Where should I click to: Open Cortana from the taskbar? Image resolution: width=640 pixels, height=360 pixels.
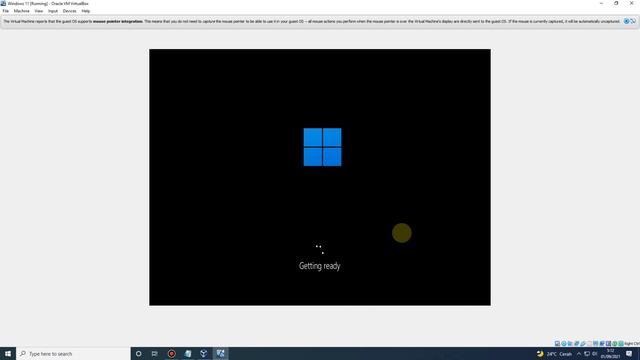click(x=138, y=353)
